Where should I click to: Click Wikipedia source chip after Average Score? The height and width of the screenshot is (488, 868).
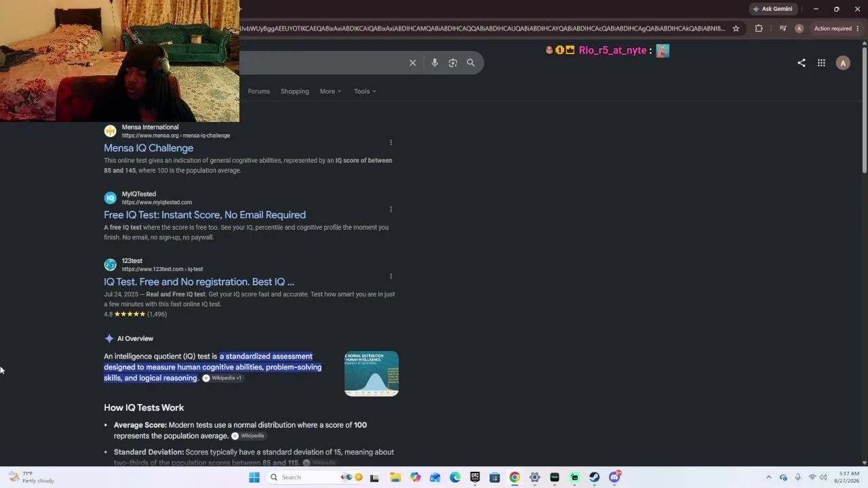(248, 436)
